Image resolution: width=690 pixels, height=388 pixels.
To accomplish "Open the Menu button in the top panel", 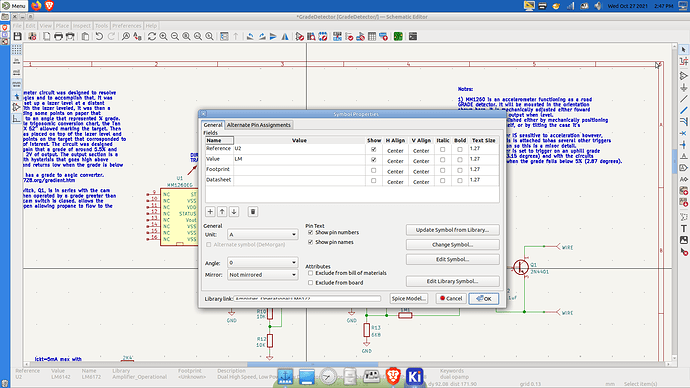I will tap(14, 6).
